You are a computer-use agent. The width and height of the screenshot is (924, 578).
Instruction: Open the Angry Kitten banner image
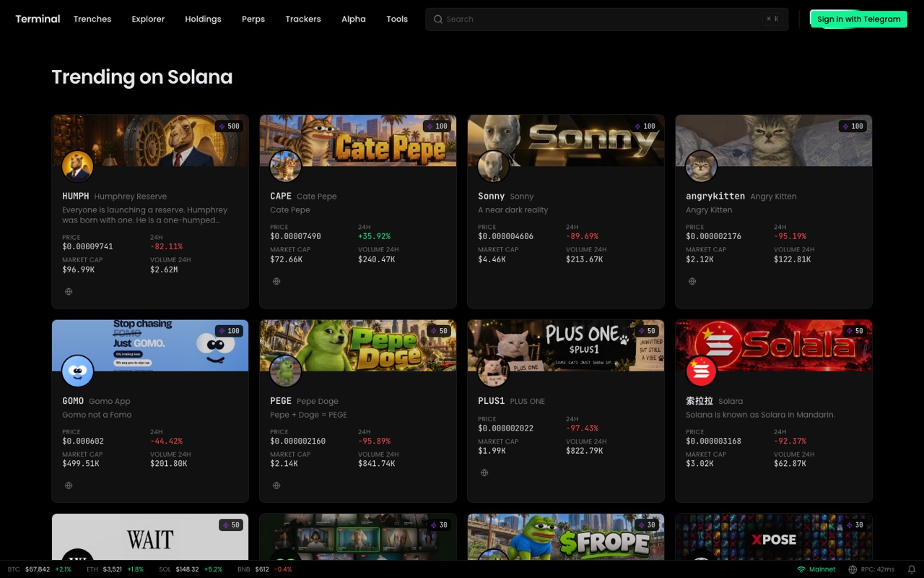click(x=774, y=140)
